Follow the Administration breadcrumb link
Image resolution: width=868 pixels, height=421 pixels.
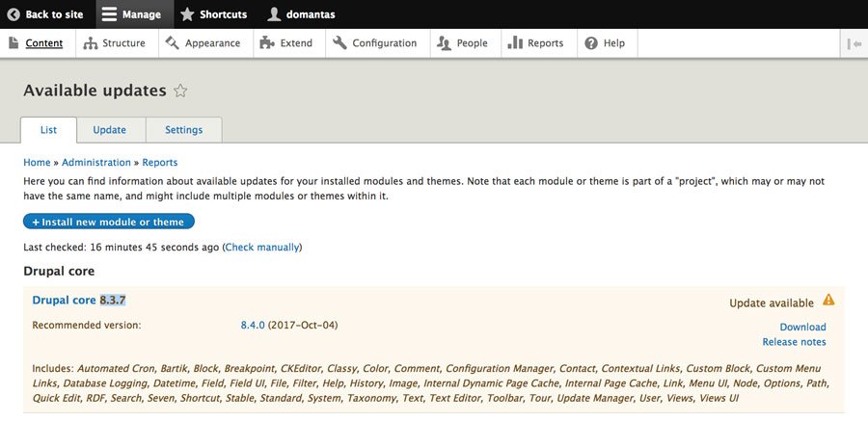pyautogui.click(x=96, y=163)
